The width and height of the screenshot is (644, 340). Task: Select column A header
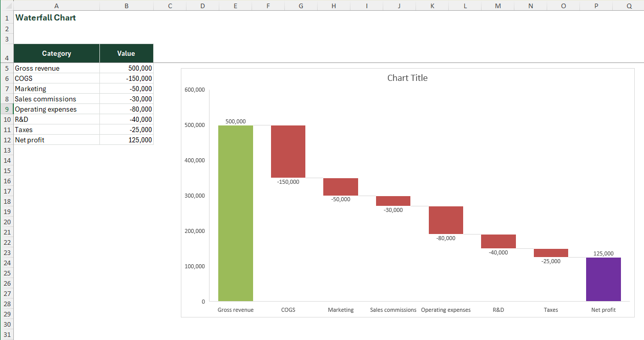coord(56,6)
